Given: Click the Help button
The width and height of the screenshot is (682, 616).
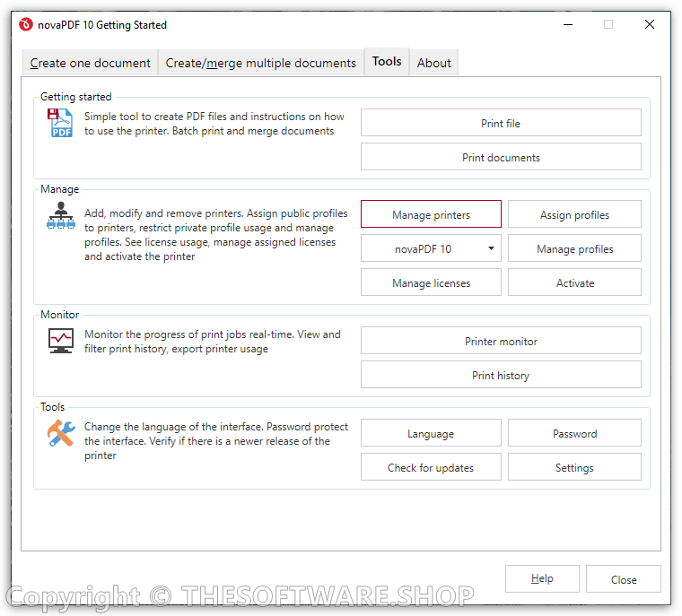Looking at the screenshot, I should point(542,578).
